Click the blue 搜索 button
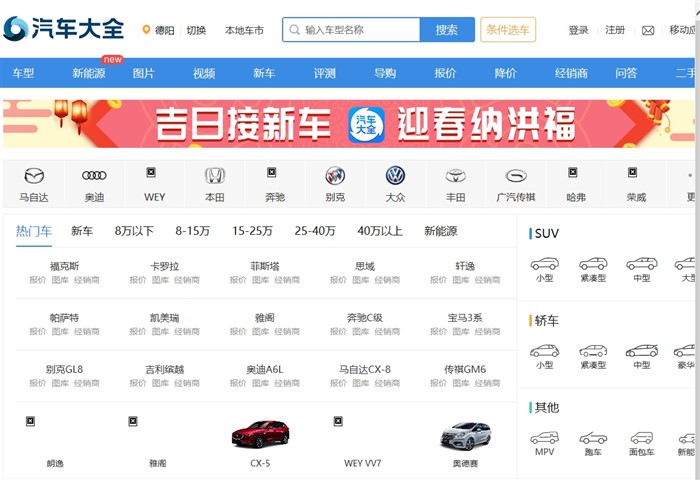The height and width of the screenshot is (480, 700). point(447,30)
